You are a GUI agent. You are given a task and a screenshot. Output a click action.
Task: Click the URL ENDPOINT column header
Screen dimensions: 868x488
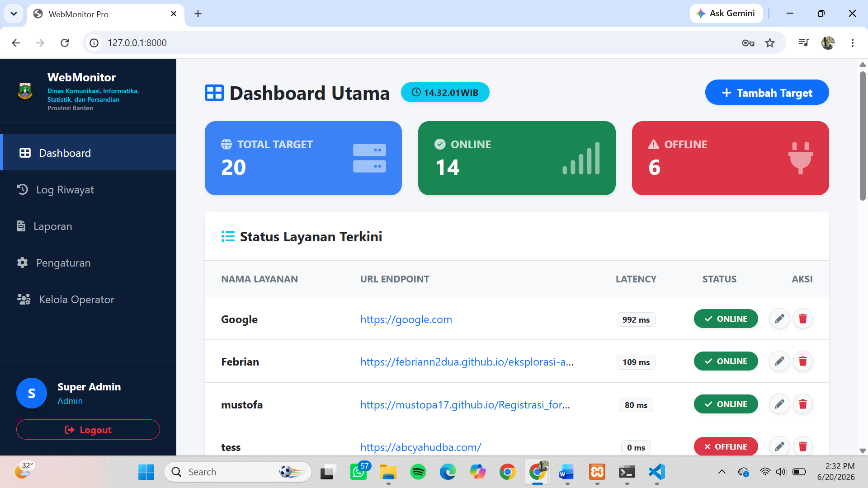click(395, 279)
